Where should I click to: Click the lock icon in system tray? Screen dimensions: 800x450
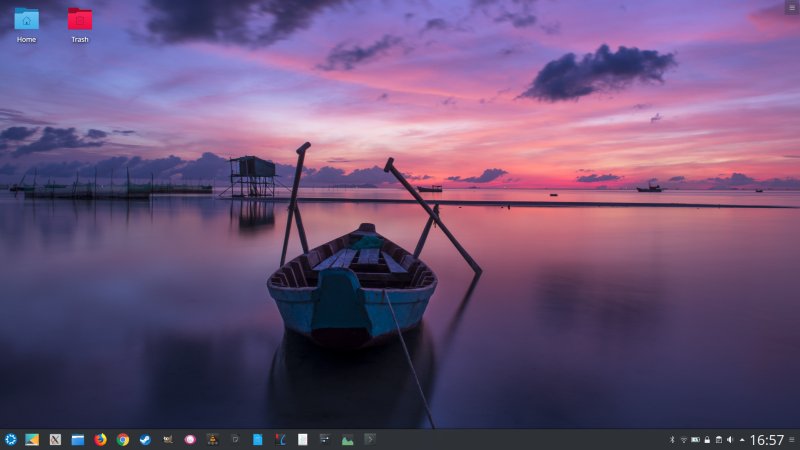pyautogui.click(x=707, y=440)
